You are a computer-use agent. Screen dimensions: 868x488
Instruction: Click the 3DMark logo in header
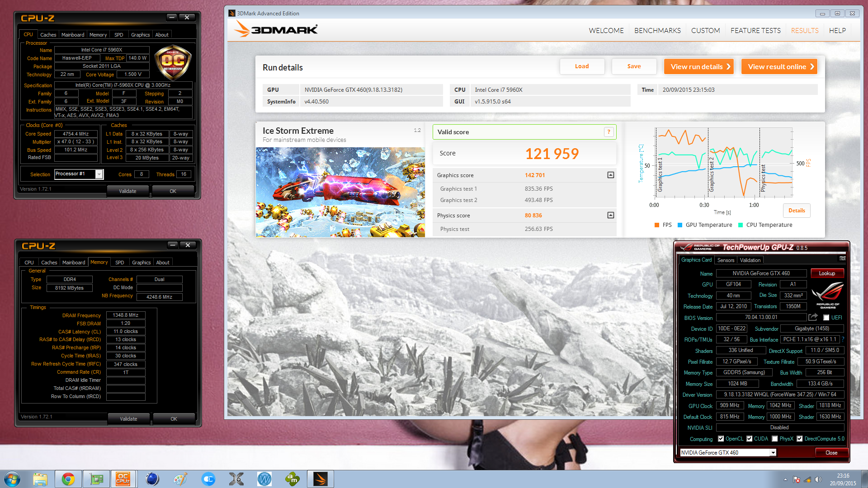tap(276, 30)
